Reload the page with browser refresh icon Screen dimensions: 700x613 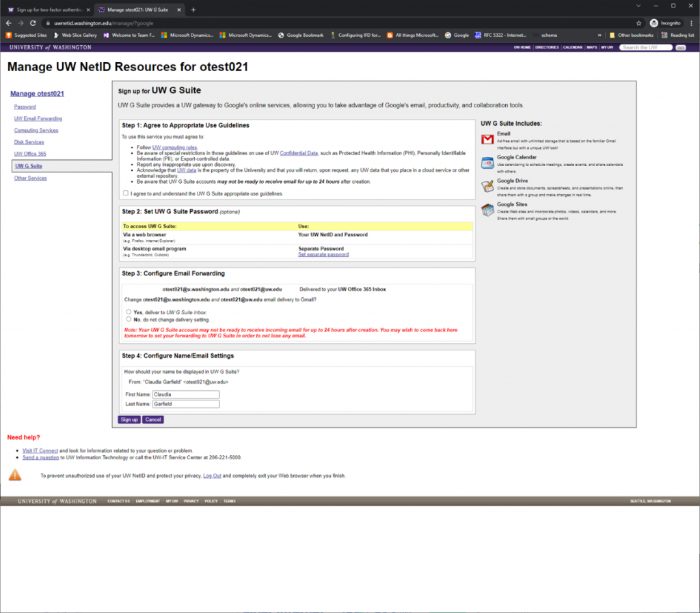coord(33,23)
